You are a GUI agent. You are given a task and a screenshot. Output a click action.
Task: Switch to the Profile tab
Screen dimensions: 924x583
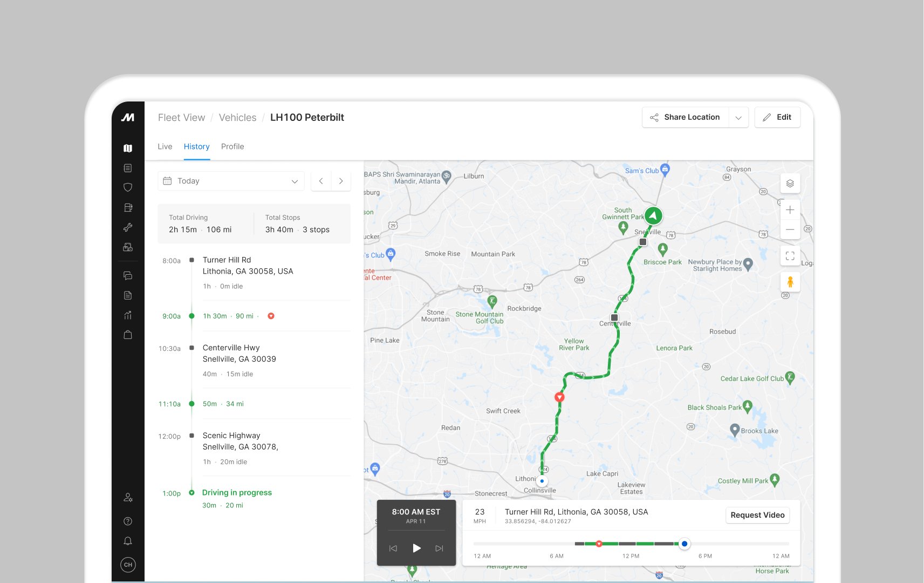(232, 146)
